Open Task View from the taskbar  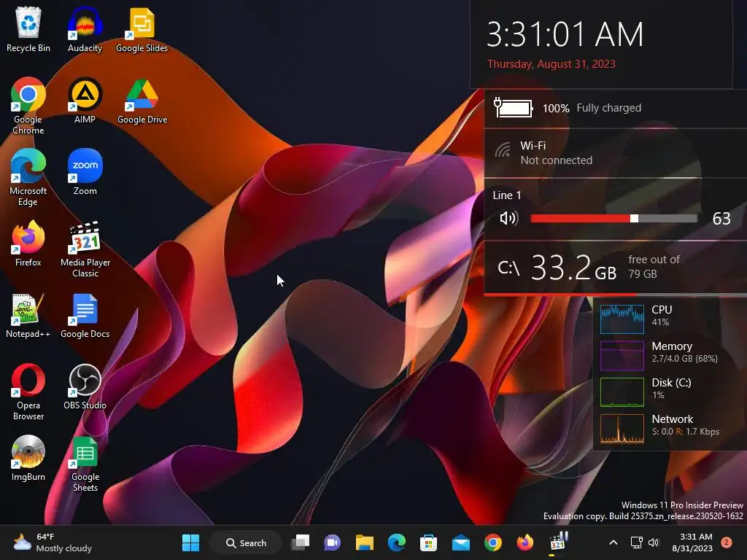coord(301,542)
